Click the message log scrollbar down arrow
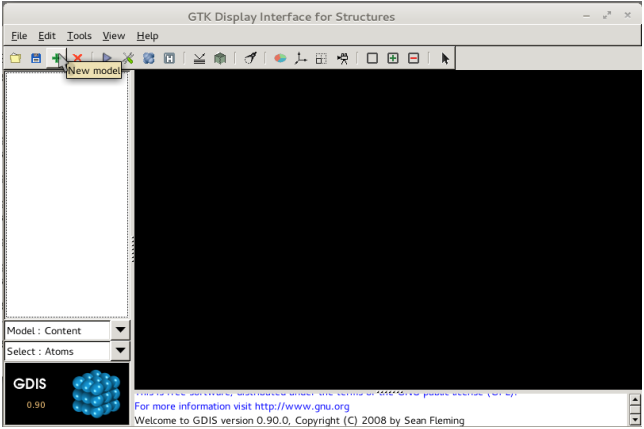The image size is (644, 429). click(x=635, y=420)
